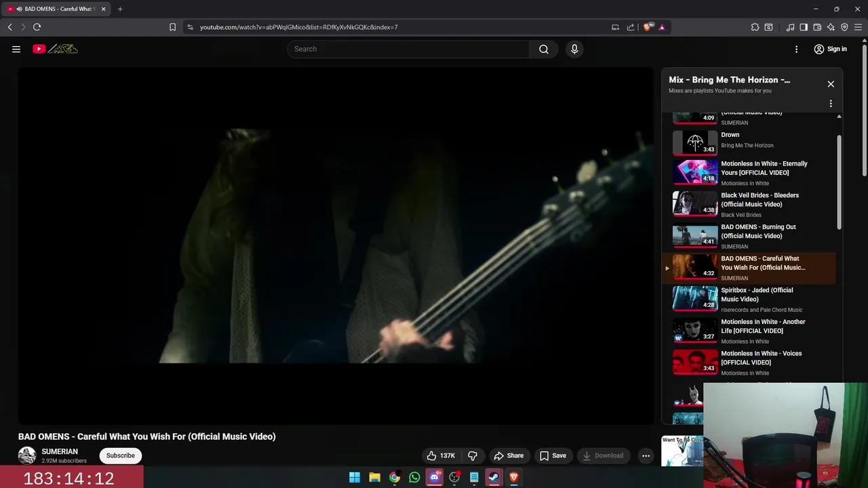
Task: Click the share page icon in address bar
Action: pos(631,27)
